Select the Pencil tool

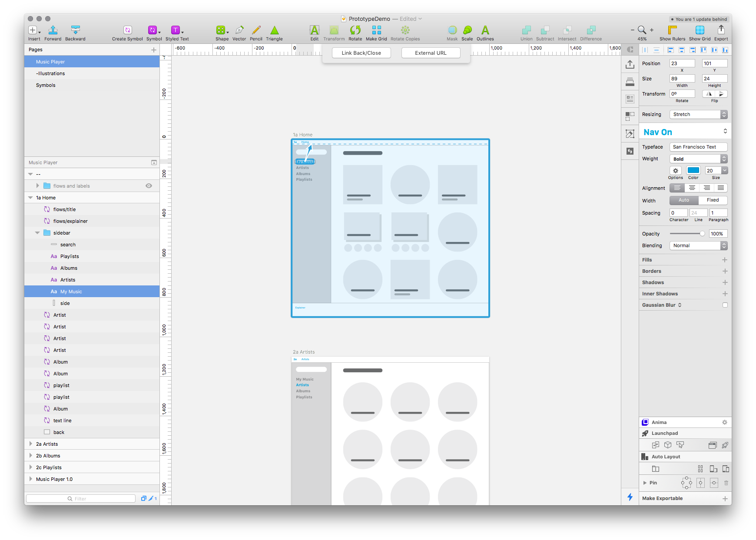[x=256, y=30]
